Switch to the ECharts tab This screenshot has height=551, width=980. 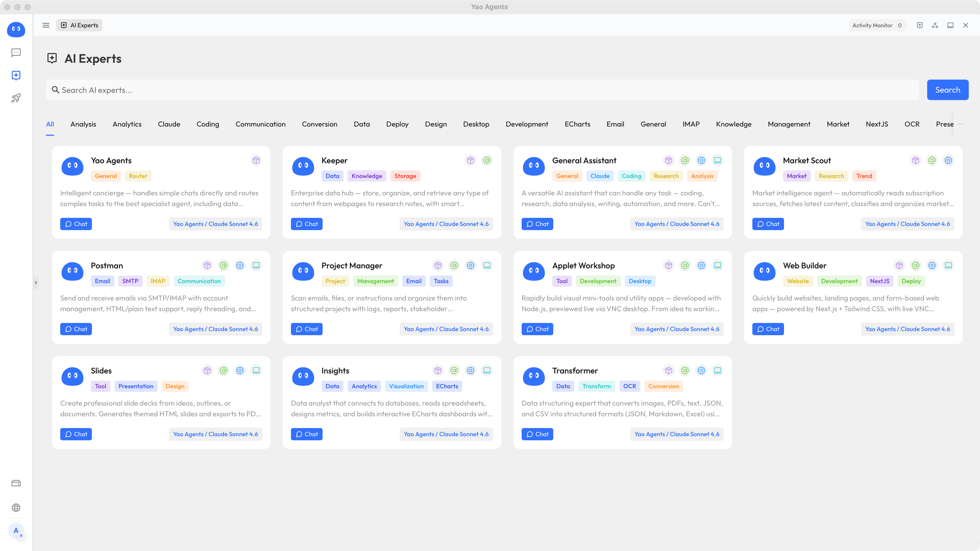[578, 124]
